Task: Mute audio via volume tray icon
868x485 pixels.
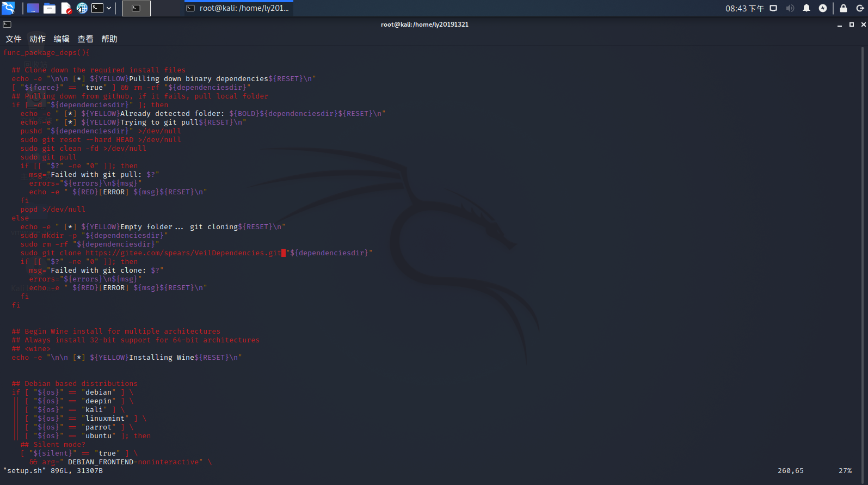Action: [790, 8]
